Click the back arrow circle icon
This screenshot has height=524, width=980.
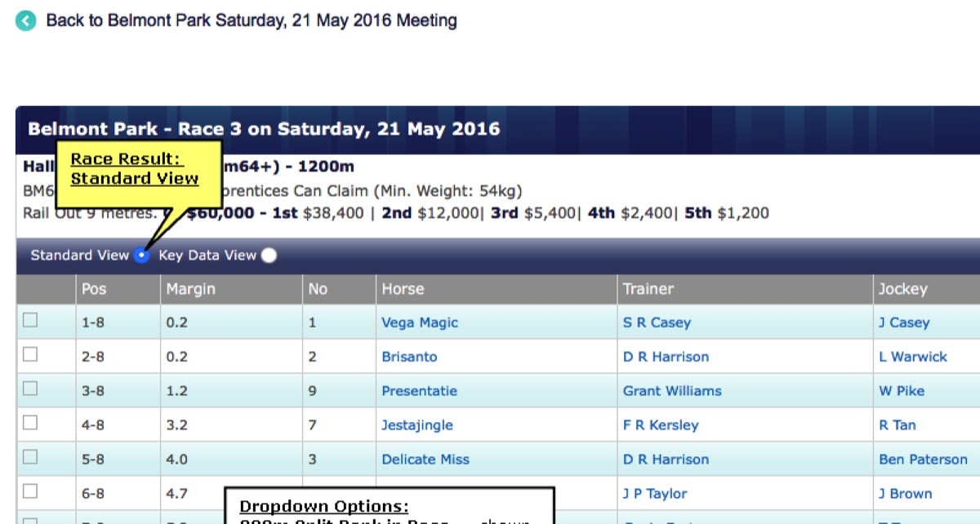pos(26,20)
